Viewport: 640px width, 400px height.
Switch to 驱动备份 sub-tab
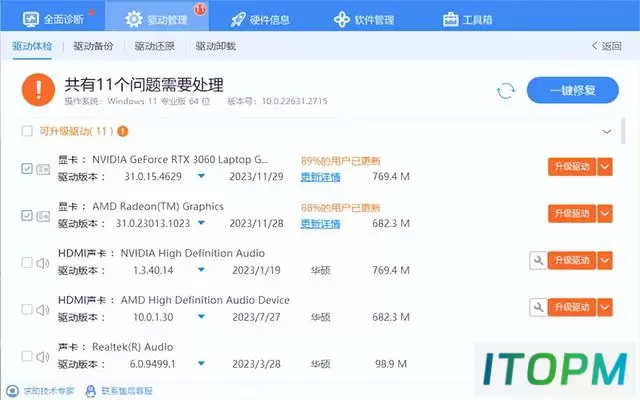[x=93, y=46]
